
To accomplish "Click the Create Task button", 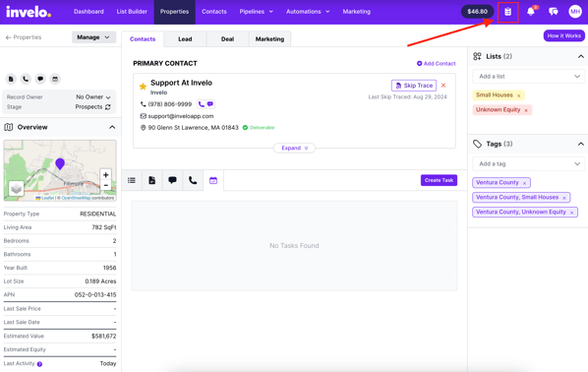I will click(439, 180).
